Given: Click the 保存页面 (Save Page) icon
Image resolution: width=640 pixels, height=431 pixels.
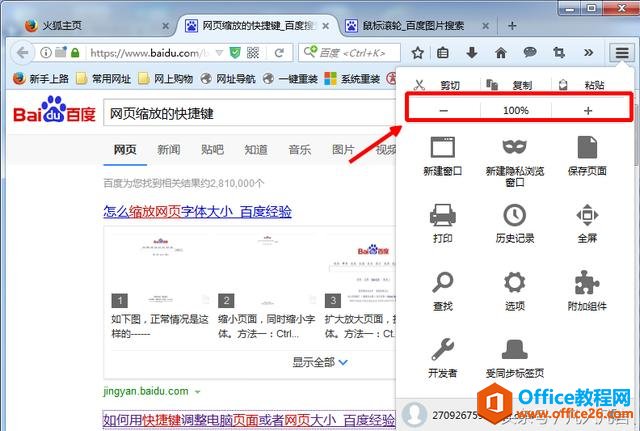Looking at the screenshot, I should pyautogui.click(x=587, y=147).
